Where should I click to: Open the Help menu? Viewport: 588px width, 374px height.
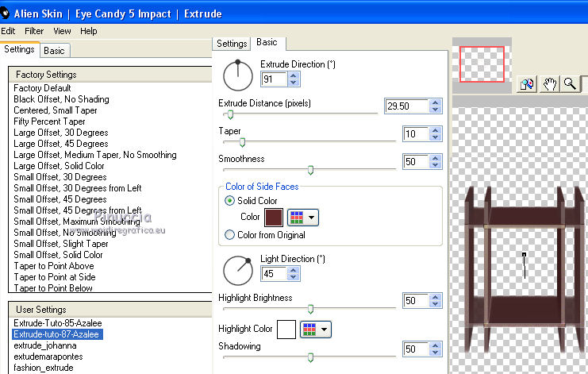coord(89,31)
